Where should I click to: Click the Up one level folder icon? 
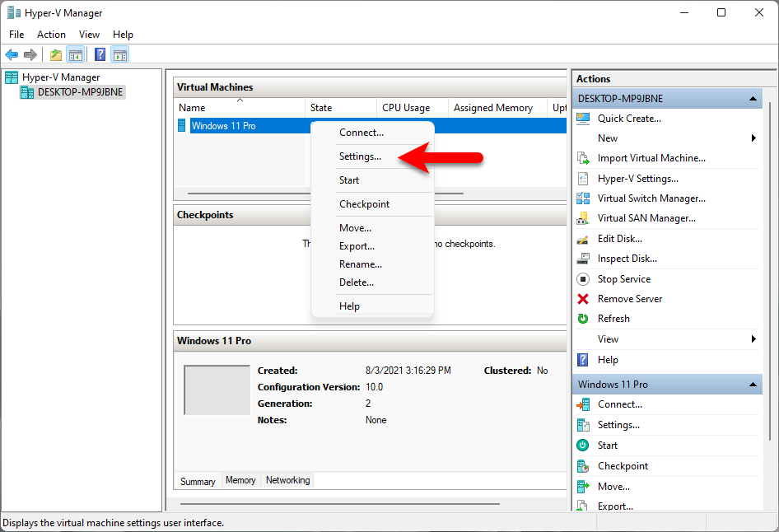pos(56,54)
